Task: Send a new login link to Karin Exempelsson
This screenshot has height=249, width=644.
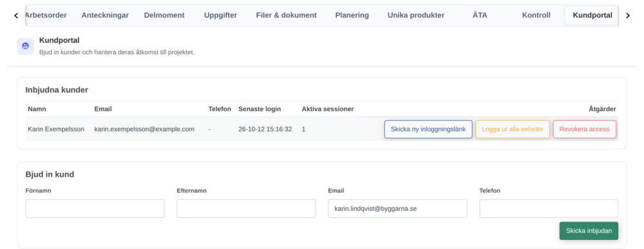Action: click(x=428, y=129)
